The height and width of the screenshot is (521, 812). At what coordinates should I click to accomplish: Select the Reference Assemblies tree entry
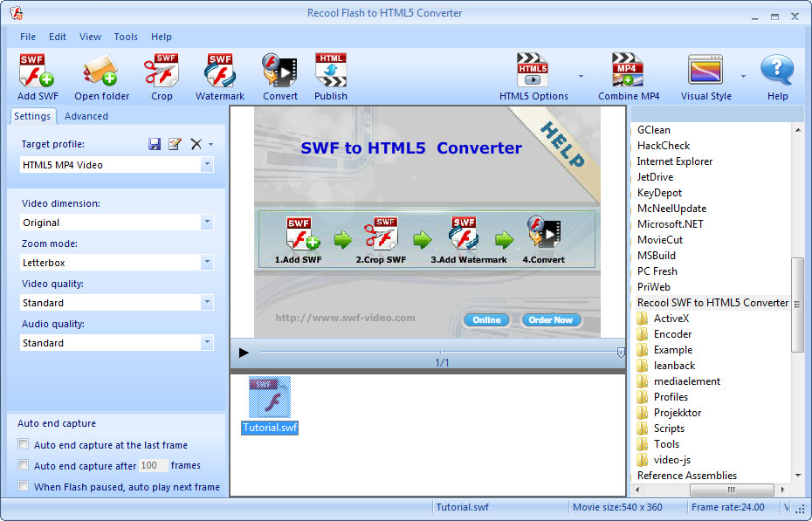tap(686, 476)
